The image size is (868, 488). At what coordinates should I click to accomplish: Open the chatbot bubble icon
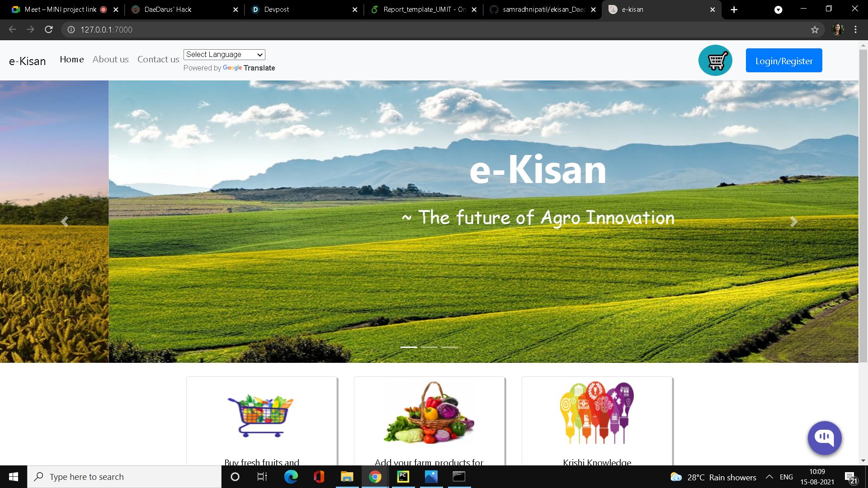point(824,437)
